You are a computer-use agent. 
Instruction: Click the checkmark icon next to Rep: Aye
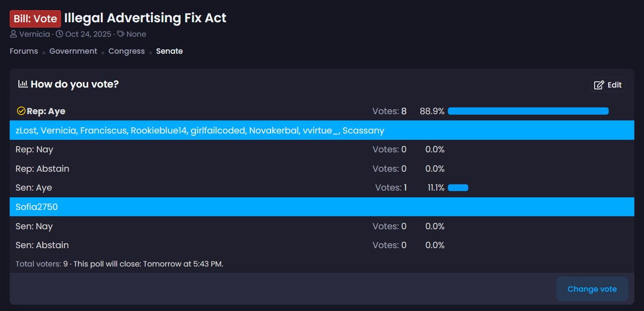[21, 111]
